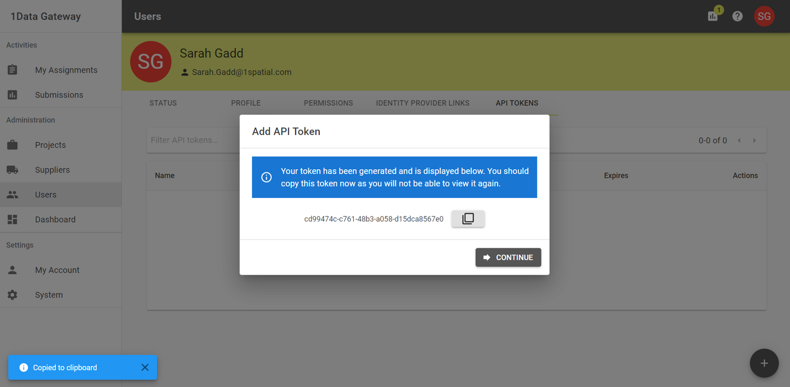The image size is (790, 387).
Task: Open the Suppliers section
Action: (x=60, y=170)
